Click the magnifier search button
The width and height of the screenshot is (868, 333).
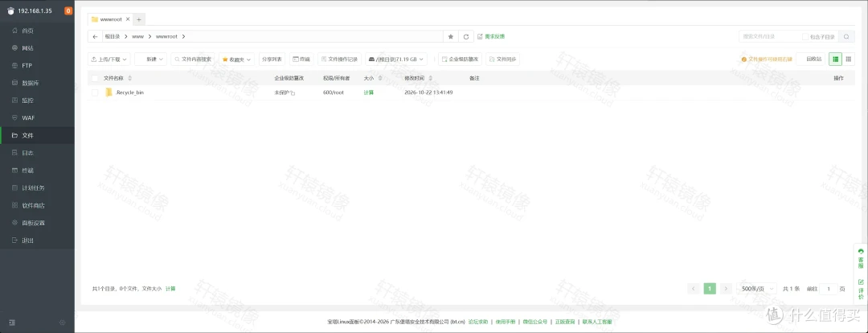click(x=846, y=36)
